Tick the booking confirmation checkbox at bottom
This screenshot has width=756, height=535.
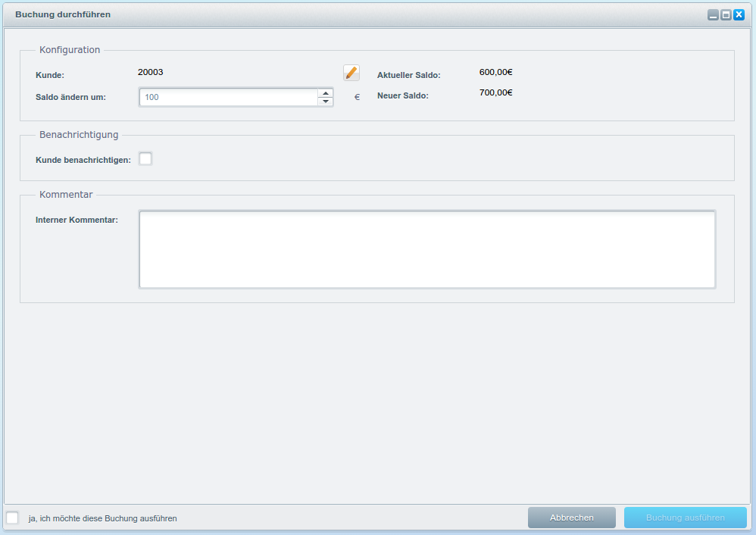(x=12, y=518)
